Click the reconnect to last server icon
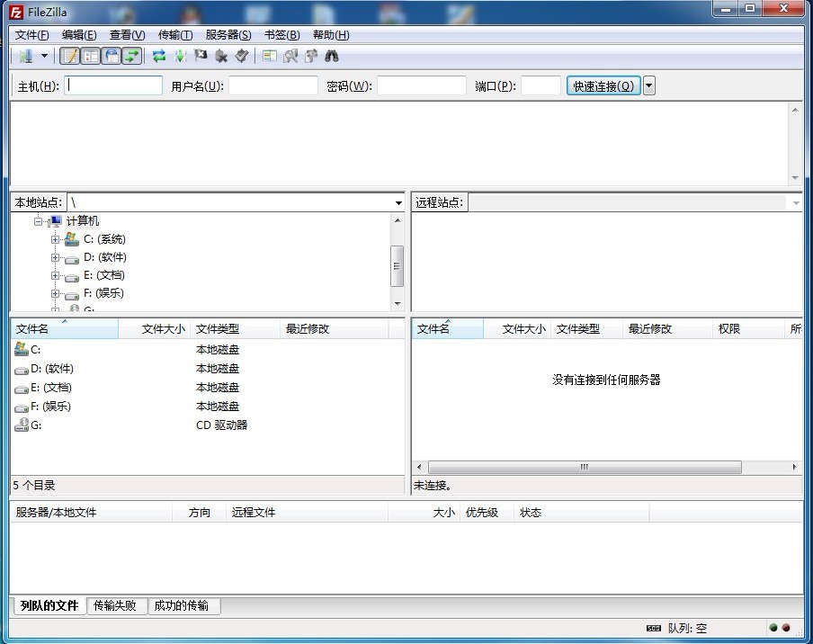The width and height of the screenshot is (813, 644). pyautogui.click(x=242, y=57)
